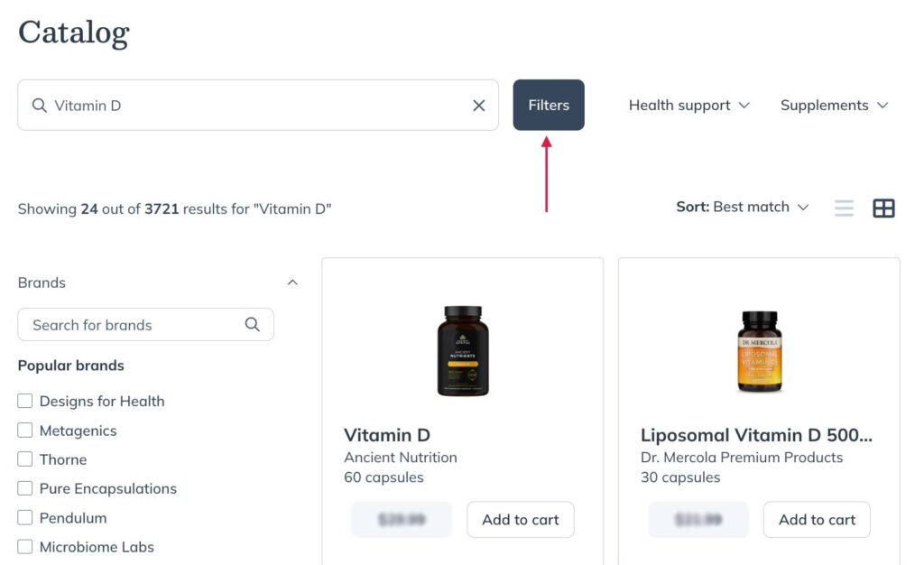The height and width of the screenshot is (565, 924).
Task: Check the Designs for Health brand
Action: tap(25, 401)
